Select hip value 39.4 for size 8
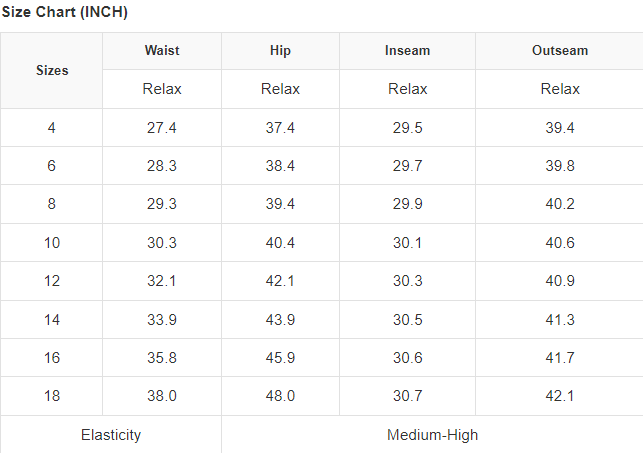The width and height of the screenshot is (643, 453). 280,204
